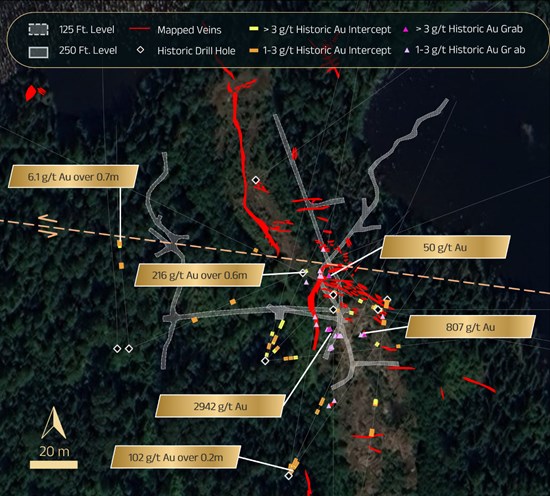550x496 pixels.
Task: Click the red Mapped Veins line legend icon
Action: (x=139, y=29)
